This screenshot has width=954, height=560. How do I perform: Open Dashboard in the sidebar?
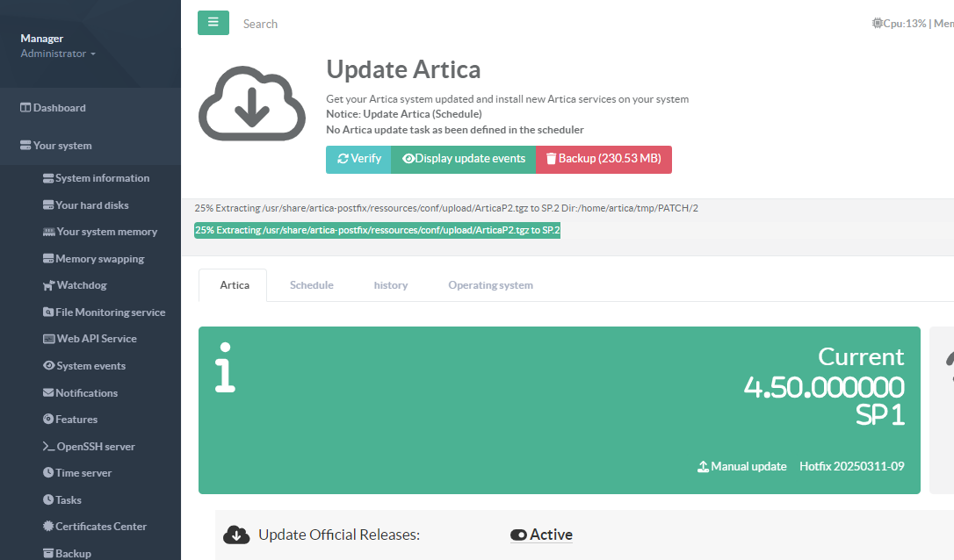point(59,108)
